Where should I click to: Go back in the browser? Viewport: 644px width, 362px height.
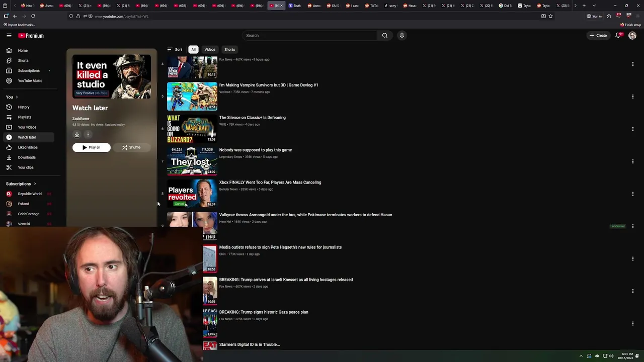coord(15,16)
